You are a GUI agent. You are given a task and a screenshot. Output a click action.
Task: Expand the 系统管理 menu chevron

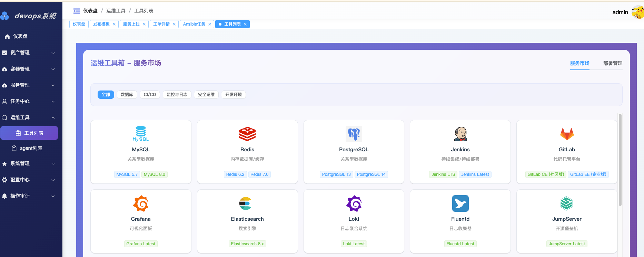coord(53,164)
